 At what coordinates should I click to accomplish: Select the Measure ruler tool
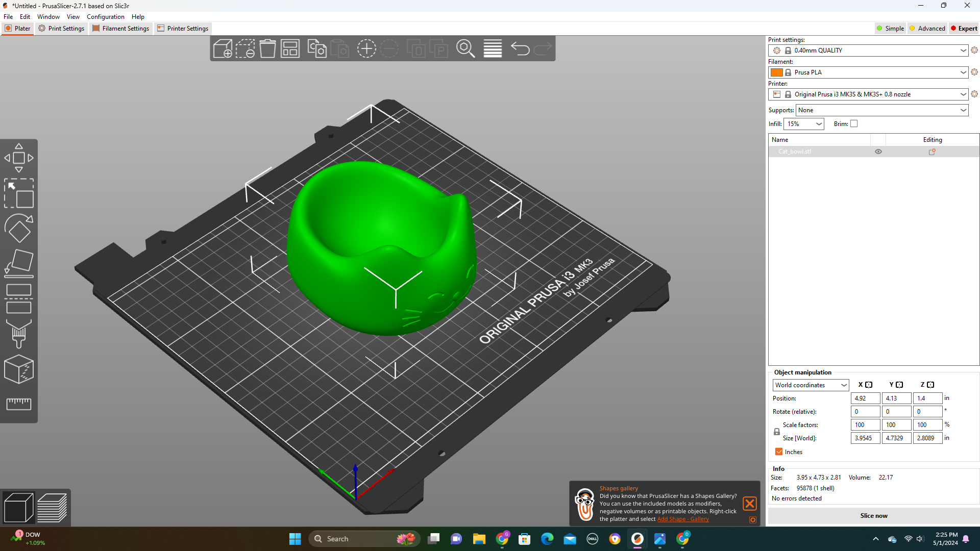click(x=19, y=404)
